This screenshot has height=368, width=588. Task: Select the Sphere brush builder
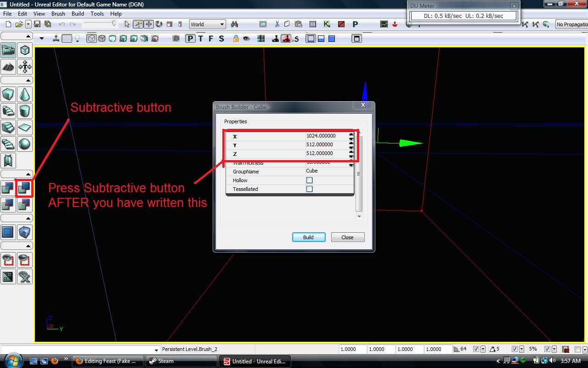coord(24,144)
